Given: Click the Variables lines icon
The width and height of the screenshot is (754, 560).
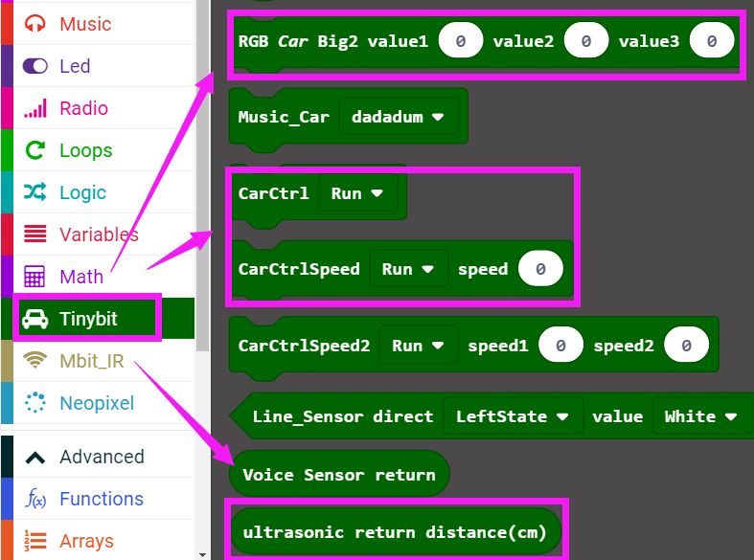Looking at the screenshot, I should click(x=35, y=235).
